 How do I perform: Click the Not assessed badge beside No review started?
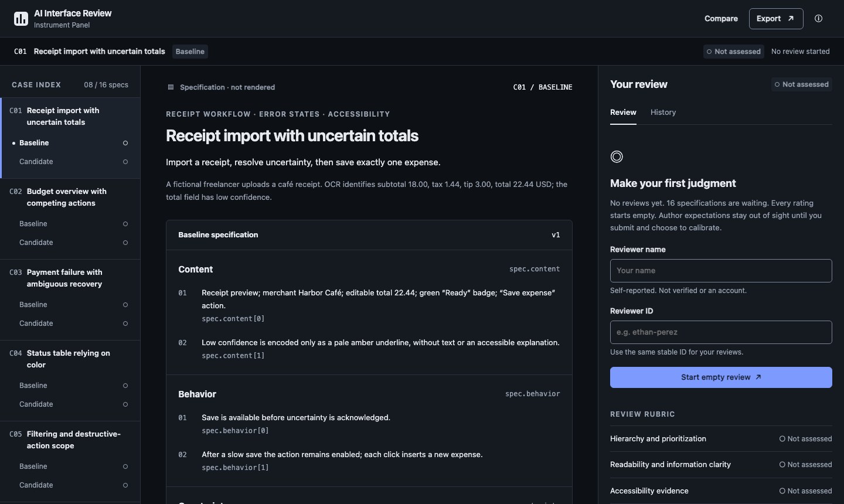734,52
